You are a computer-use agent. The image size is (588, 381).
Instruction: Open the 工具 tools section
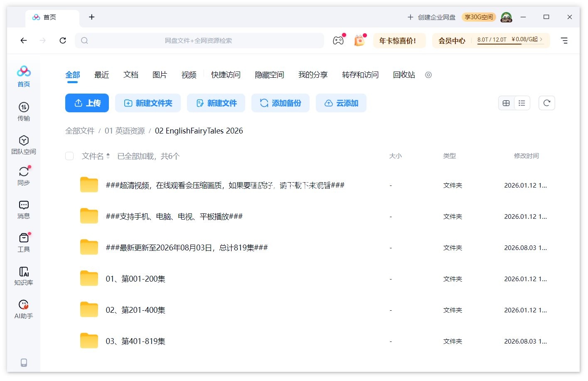click(x=24, y=242)
